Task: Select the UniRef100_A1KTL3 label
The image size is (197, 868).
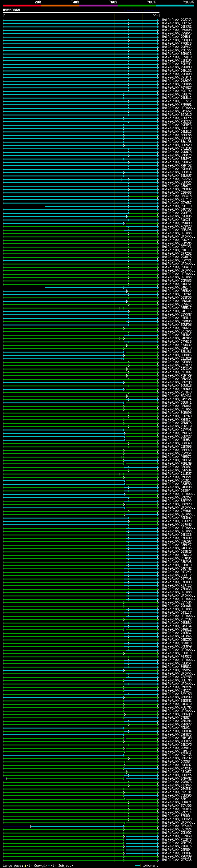Action: point(177,250)
